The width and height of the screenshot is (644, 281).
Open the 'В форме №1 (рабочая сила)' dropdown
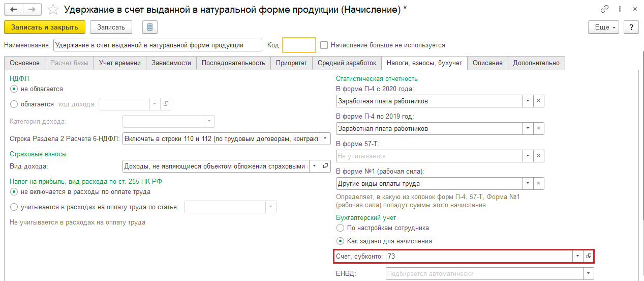(x=528, y=184)
